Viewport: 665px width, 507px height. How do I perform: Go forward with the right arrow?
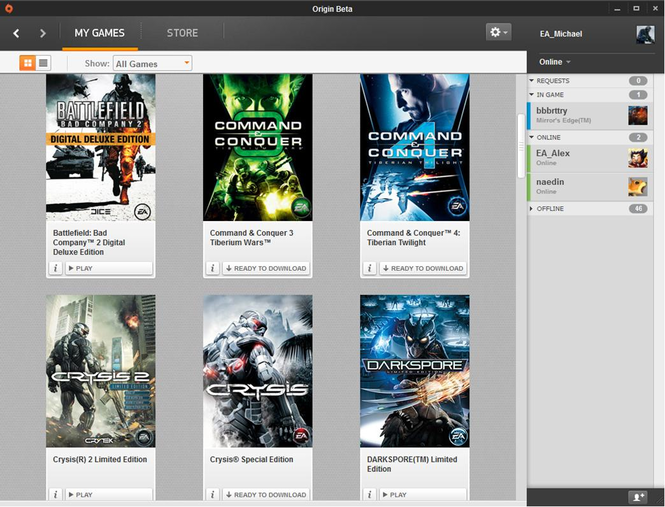42,33
